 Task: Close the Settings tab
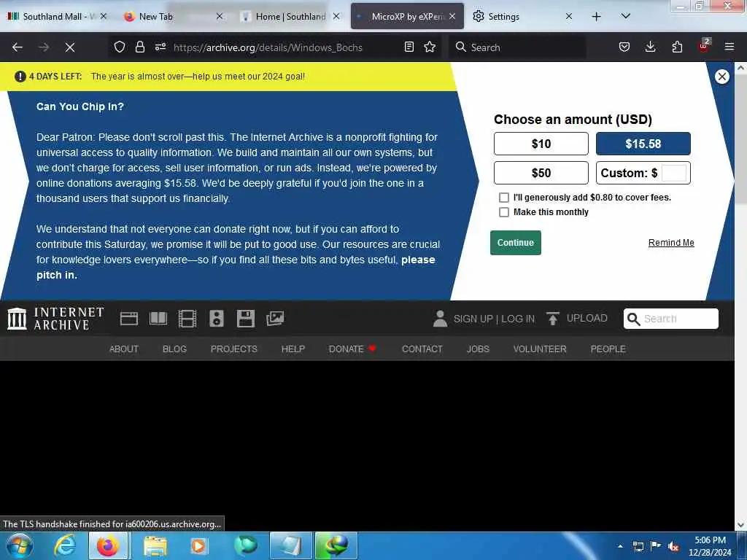point(568,17)
